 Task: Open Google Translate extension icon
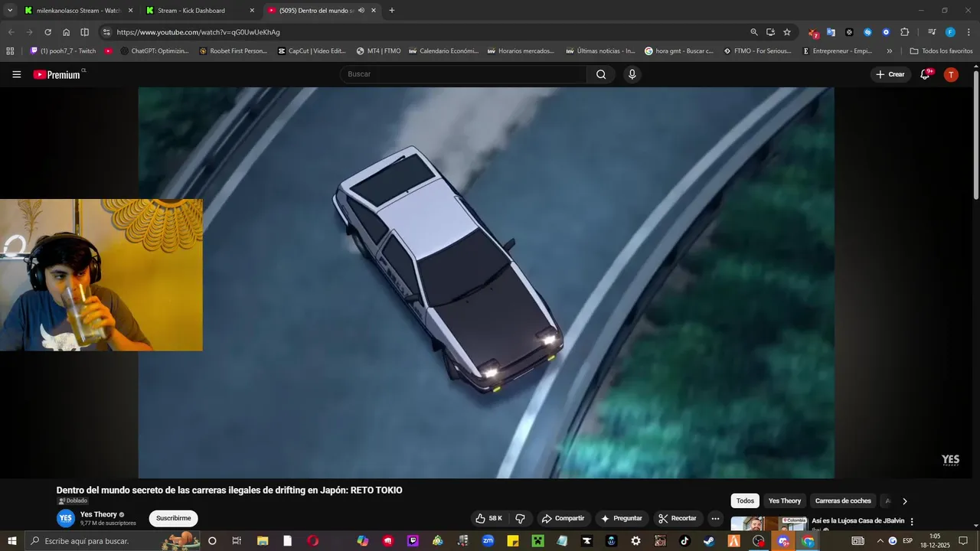(831, 32)
